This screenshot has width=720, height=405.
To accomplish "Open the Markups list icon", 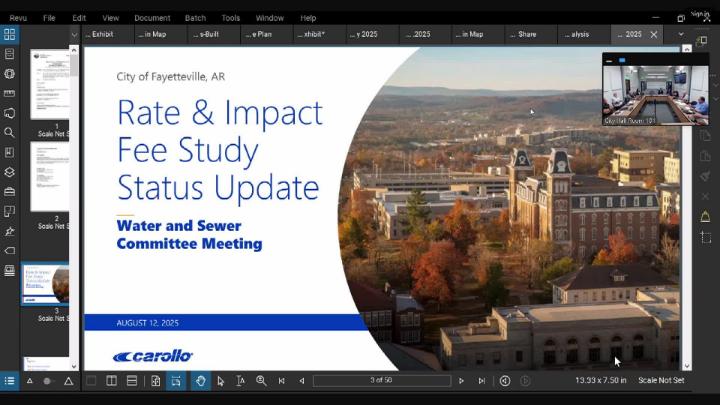I will (9, 381).
